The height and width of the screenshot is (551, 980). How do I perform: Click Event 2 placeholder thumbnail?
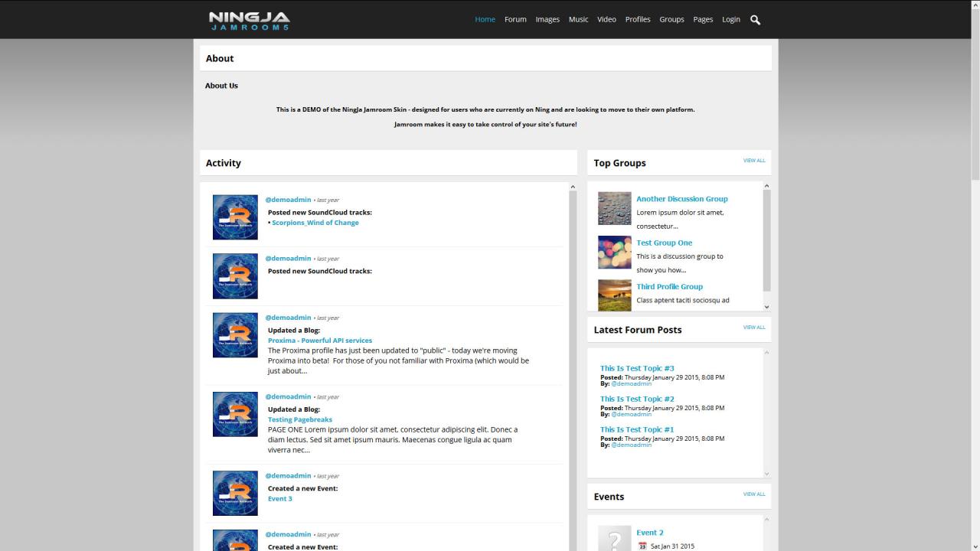[615, 539]
